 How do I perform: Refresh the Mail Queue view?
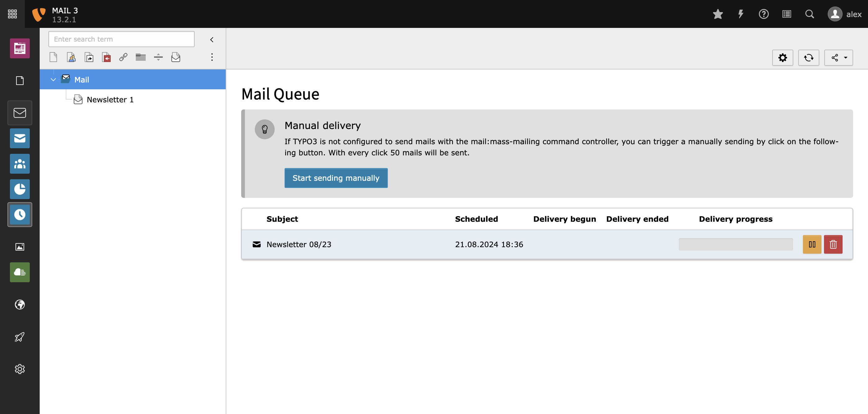pos(808,58)
